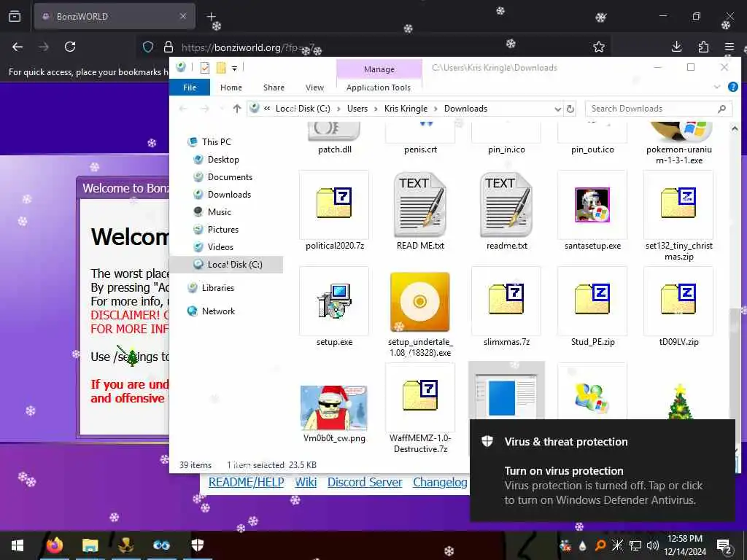
Task: Open Downloads in navigation pane
Action: coord(229,194)
